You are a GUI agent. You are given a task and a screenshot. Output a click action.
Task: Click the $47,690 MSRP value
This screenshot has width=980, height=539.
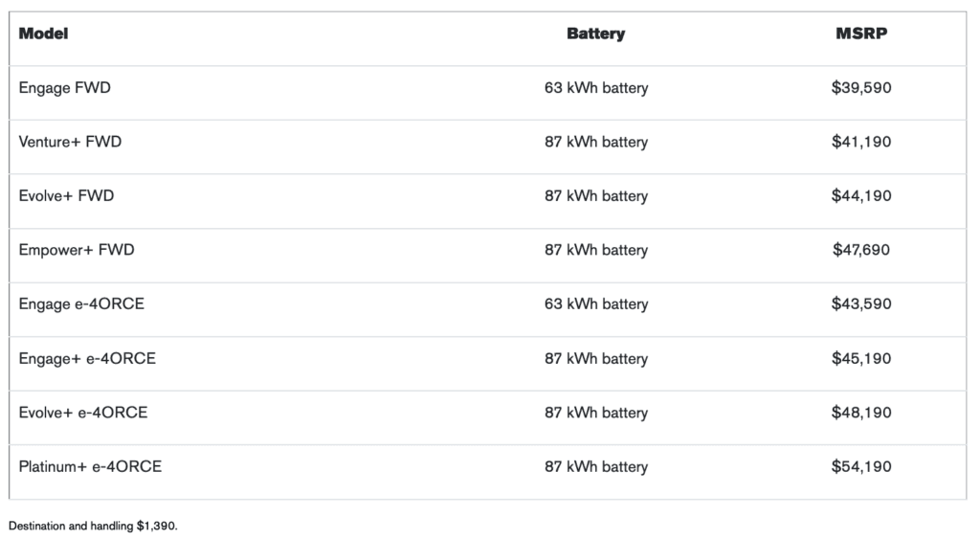coord(861,250)
